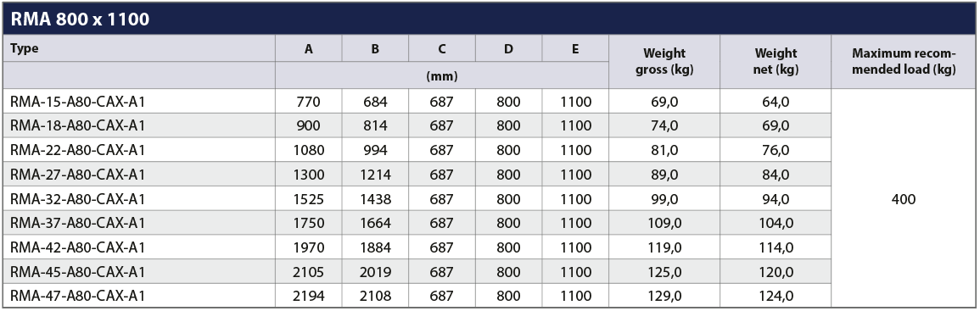Click net weight 104,0
The height and width of the screenshot is (311, 980).
pos(776,223)
